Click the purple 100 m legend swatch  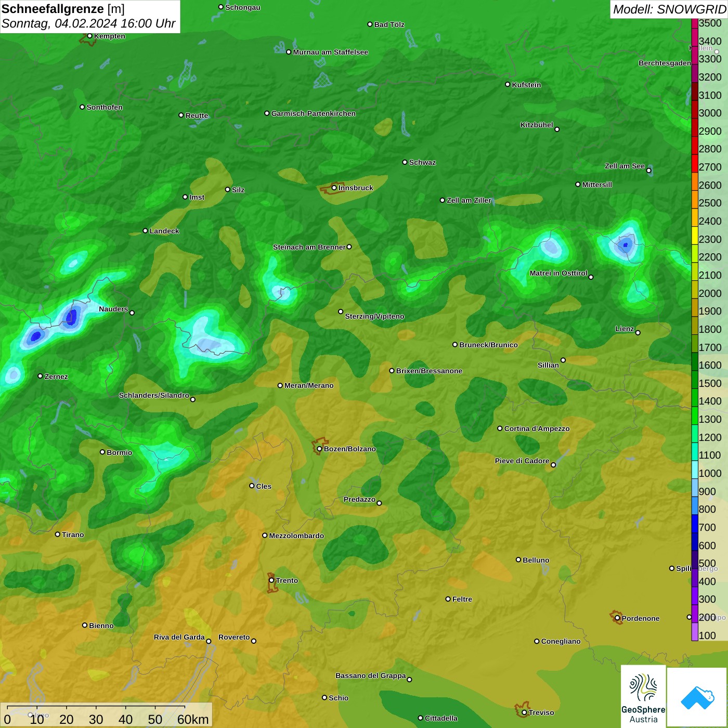(x=694, y=632)
